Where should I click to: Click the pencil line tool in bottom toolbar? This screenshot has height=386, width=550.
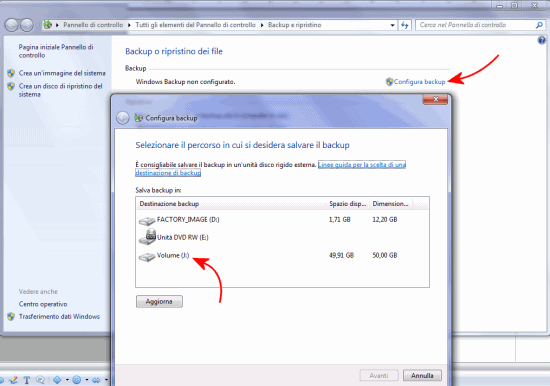[x=13, y=380]
